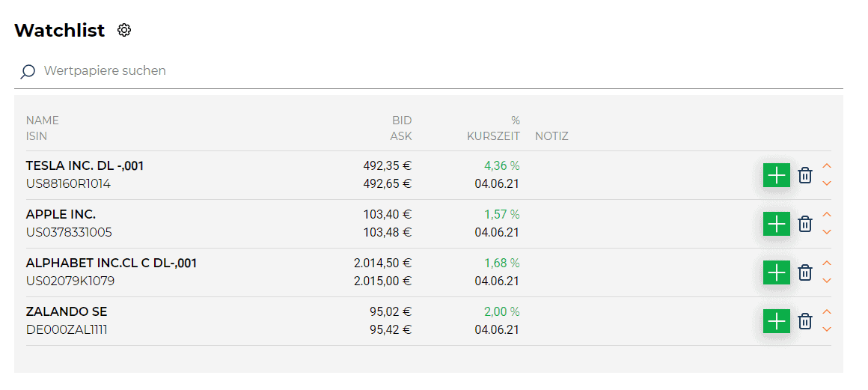Delete Alphabet row using trash icon
Screen dimensions: 868x390
coord(805,272)
